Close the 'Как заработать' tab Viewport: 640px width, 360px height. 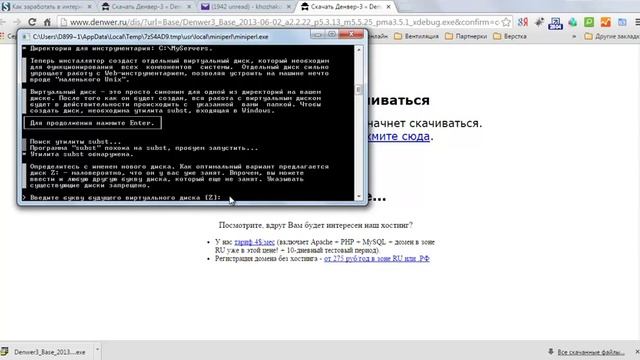pyautogui.click(x=89, y=7)
